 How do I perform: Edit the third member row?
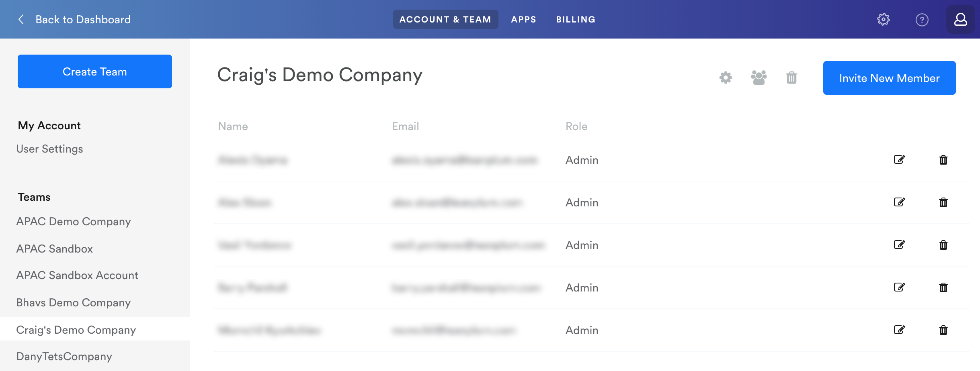[899, 245]
